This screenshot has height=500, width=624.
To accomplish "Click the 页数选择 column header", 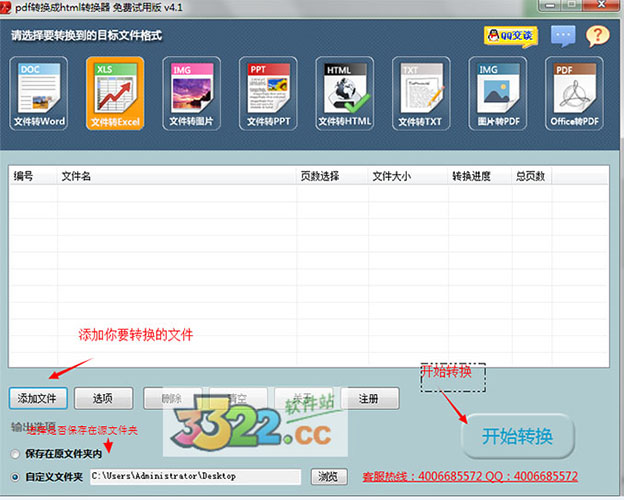I will point(332,176).
